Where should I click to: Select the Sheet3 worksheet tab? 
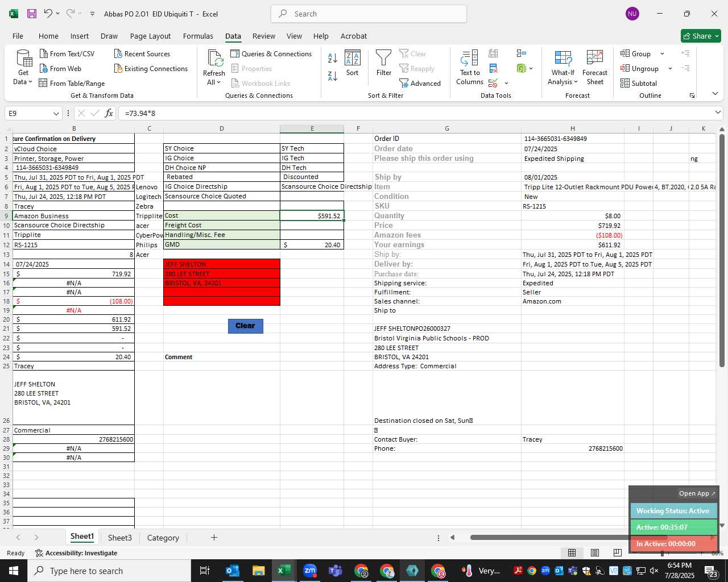click(120, 538)
